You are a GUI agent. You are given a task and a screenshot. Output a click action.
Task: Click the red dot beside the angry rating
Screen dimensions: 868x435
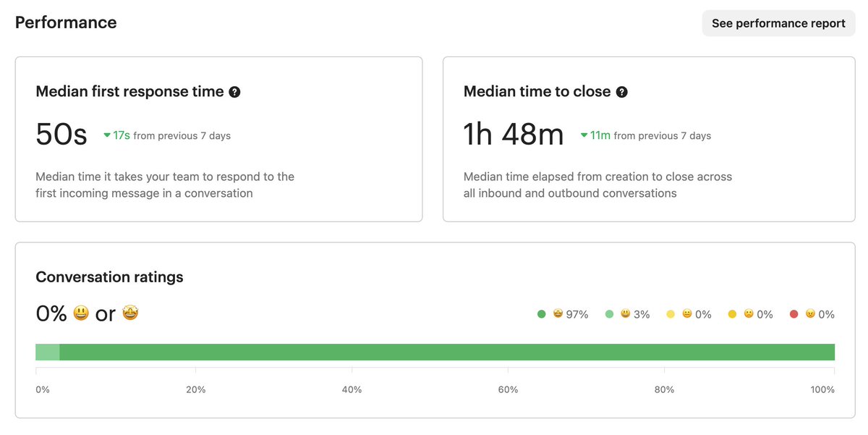point(793,314)
